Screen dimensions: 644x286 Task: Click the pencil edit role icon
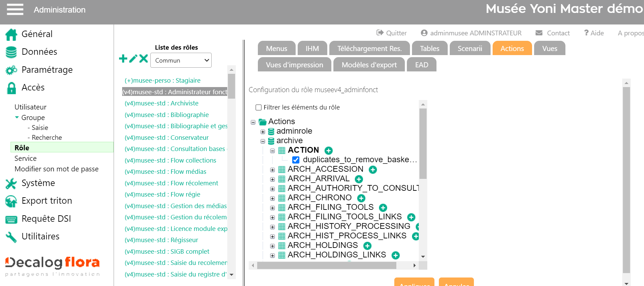pyautogui.click(x=133, y=59)
